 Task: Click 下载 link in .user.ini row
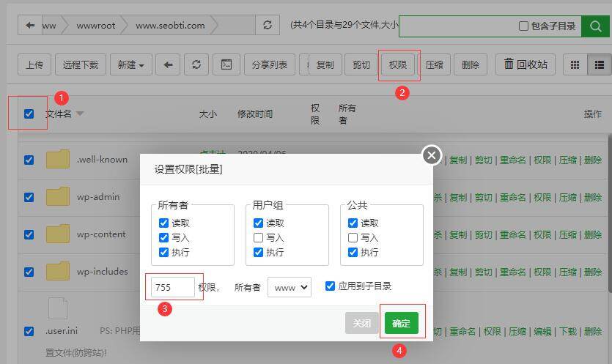point(567,332)
